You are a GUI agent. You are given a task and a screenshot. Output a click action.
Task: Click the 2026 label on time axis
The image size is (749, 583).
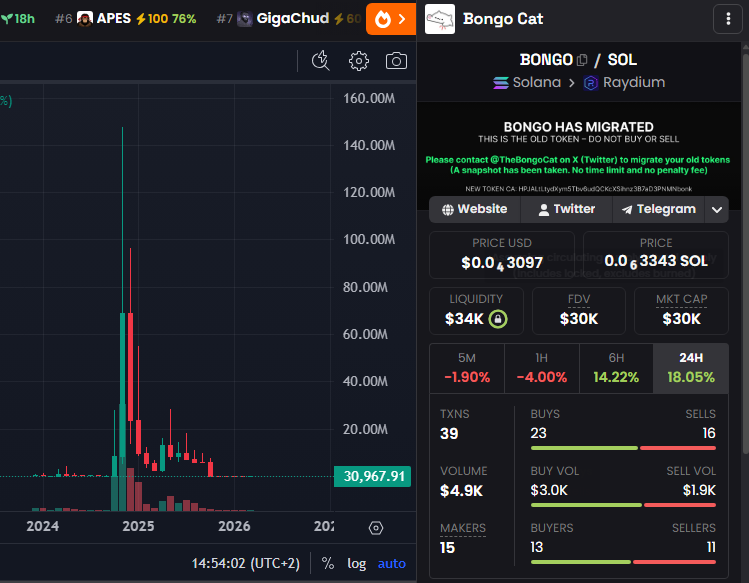coord(234,527)
